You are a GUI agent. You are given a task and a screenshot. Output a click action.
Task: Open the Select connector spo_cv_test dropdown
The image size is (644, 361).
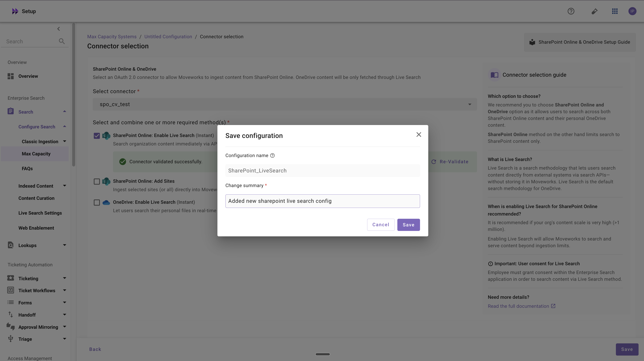[x=285, y=104]
